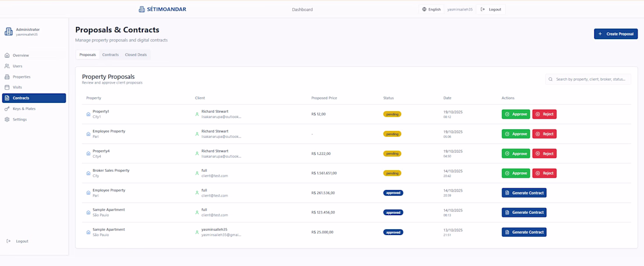Click the price R$ 12,00

pyautogui.click(x=318, y=115)
